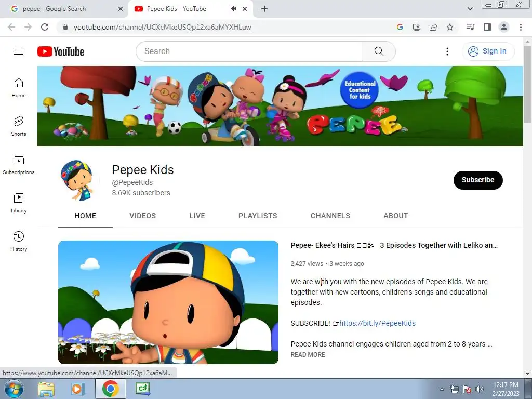Go to Home in YouTube sidebar
Image resolution: width=532 pixels, height=399 pixels.
[19, 88]
